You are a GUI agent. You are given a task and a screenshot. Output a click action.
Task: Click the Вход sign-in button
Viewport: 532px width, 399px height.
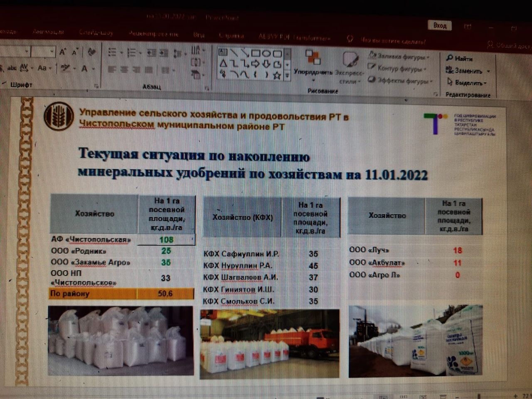[x=440, y=26]
